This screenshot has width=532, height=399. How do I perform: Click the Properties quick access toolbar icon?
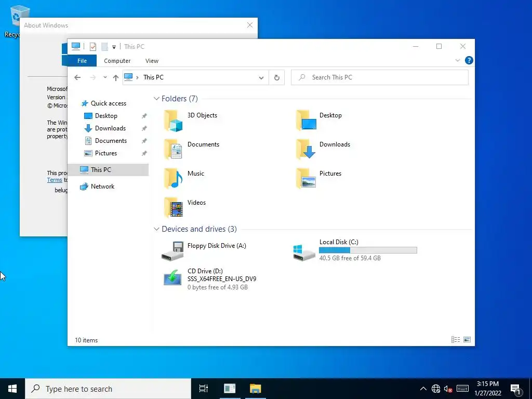92,46
